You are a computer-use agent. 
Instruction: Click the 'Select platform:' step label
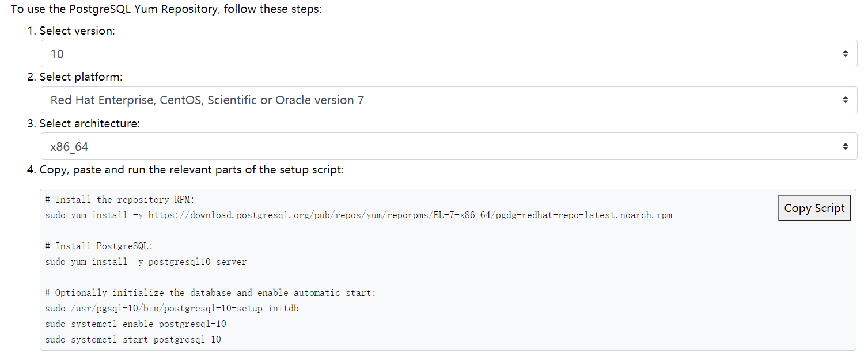point(81,77)
